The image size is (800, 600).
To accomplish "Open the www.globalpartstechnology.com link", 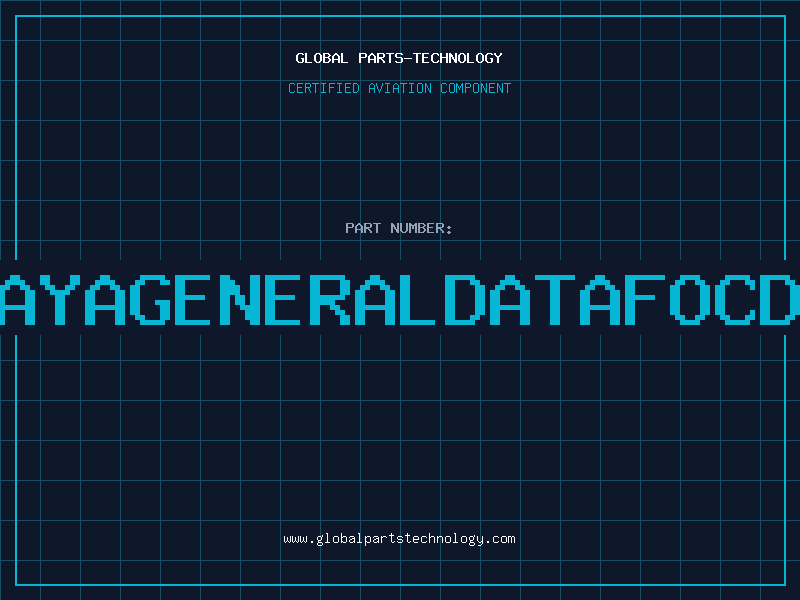I will [x=399, y=539].
